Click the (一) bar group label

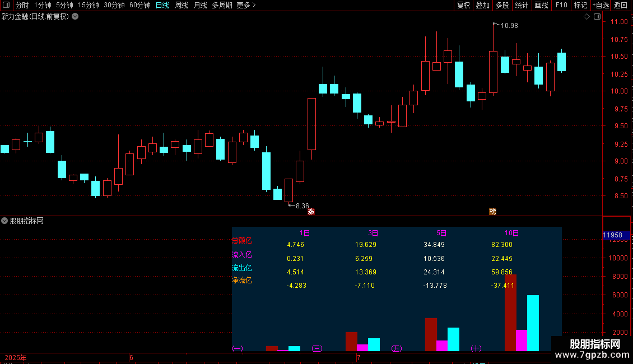coord(238,348)
